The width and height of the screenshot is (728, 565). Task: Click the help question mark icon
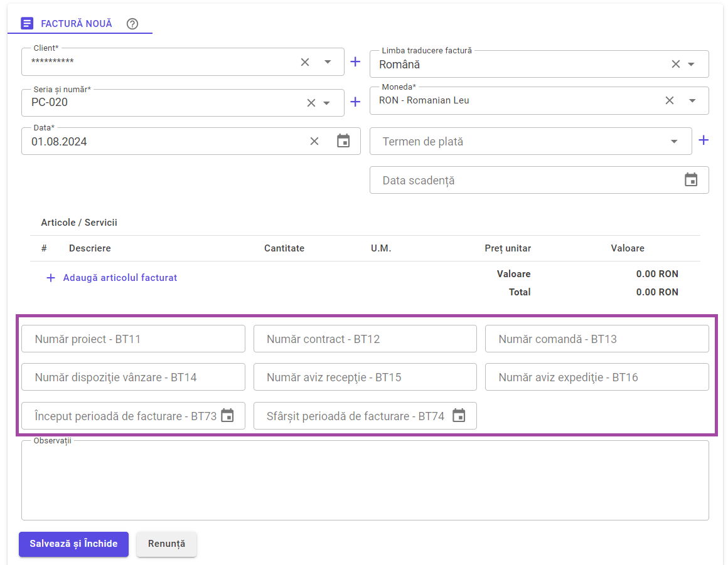tap(132, 24)
